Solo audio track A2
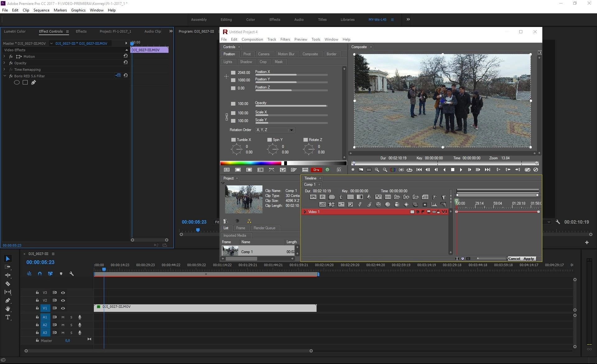Image resolution: width=597 pixels, height=364 pixels. pyautogui.click(x=71, y=325)
